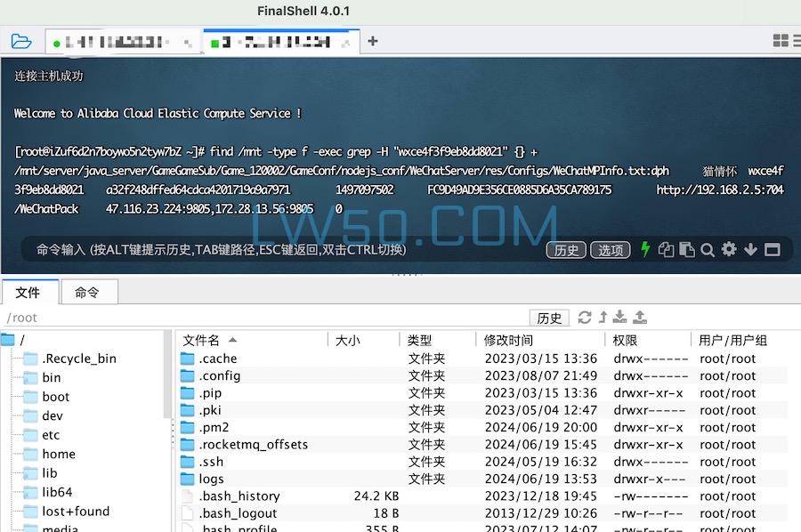
Task: Select the logs folder row
Action: click(x=482, y=479)
